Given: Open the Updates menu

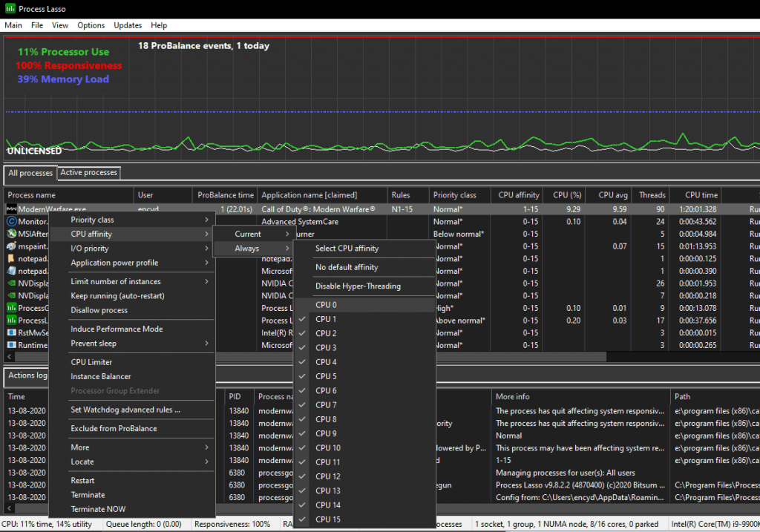Looking at the screenshot, I should [128, 25].
